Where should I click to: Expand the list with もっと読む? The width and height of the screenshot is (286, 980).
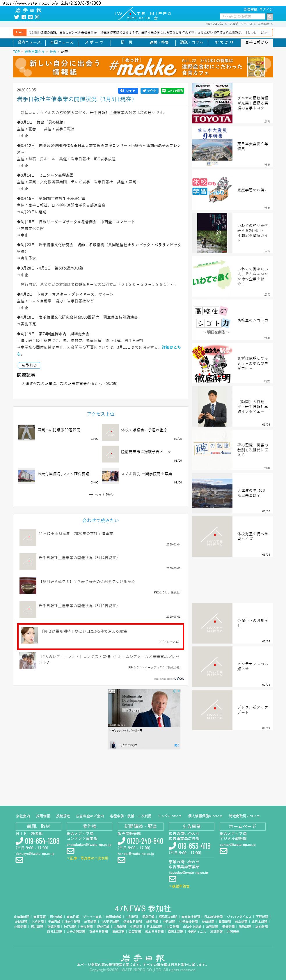point(101,495)
